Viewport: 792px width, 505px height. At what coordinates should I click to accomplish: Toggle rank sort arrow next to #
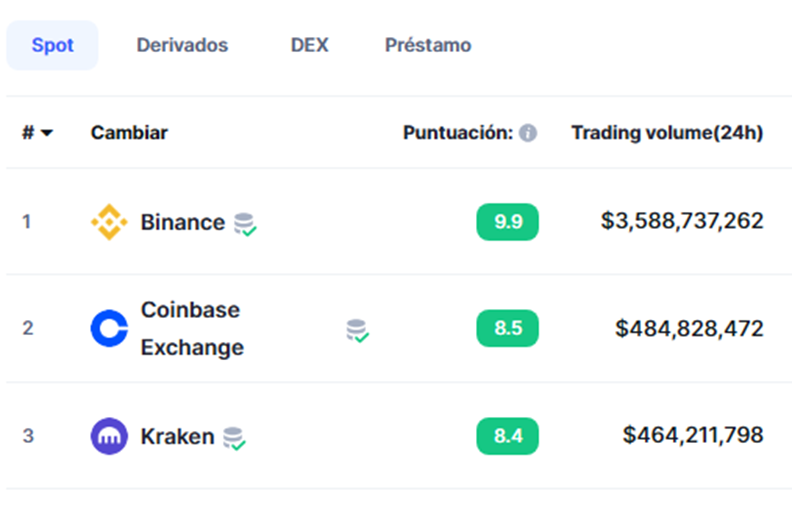click(x=47, y=133)
